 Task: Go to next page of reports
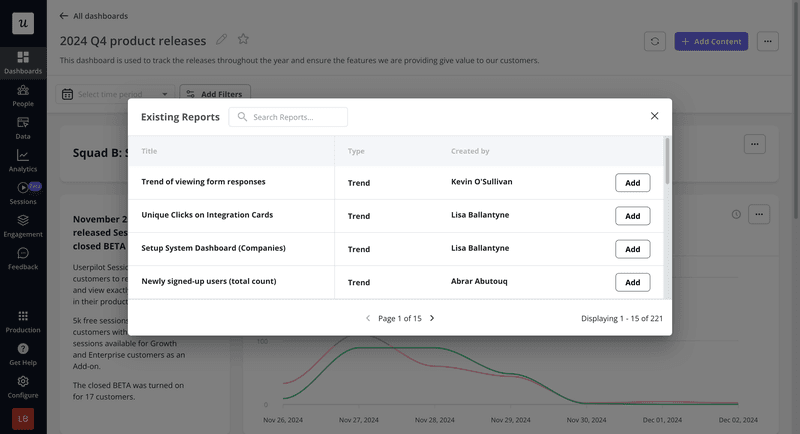click(432, 318)
